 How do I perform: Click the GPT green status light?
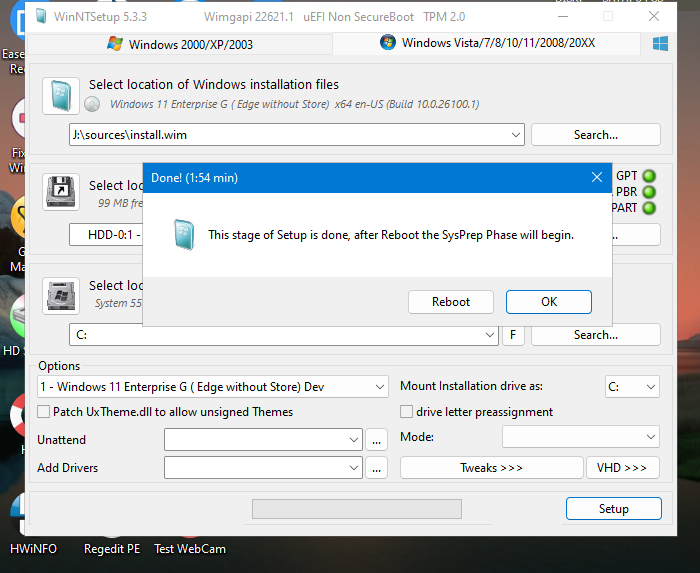coord(649,176)
